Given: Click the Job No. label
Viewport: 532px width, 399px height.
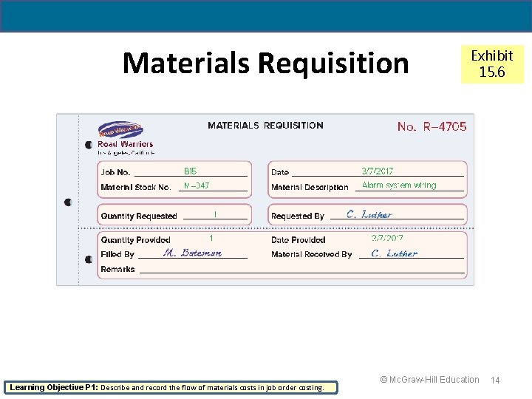Looking at the screenshot, I should coord(115,172).
